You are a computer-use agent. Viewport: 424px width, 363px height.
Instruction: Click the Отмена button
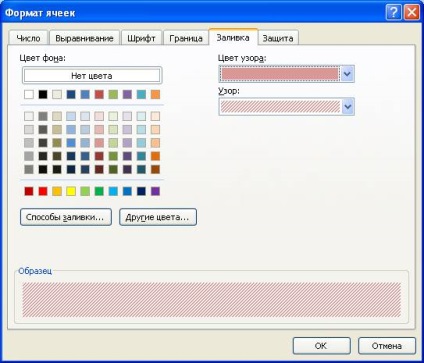[387, 346]
